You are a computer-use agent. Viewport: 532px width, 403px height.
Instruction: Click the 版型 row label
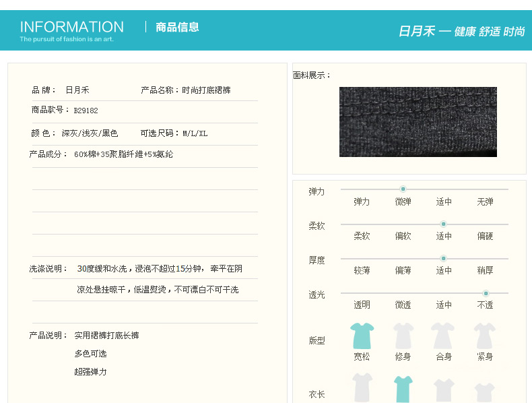317,340
